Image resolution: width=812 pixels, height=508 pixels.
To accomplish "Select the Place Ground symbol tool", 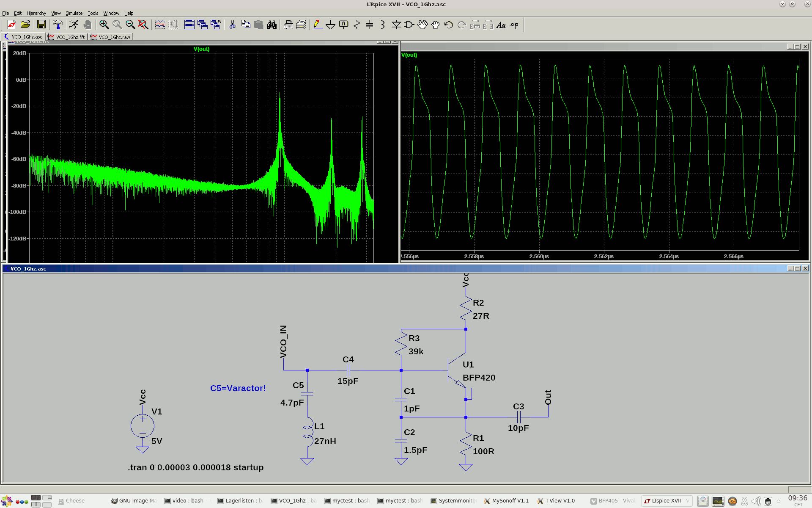I will click(x=330, y=25).
